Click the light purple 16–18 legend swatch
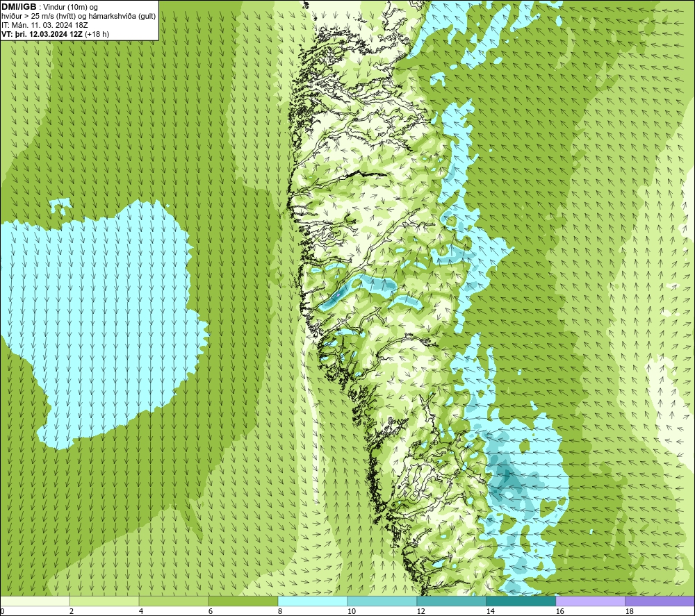Screen dimensions: 695x616 click(590, 601)
